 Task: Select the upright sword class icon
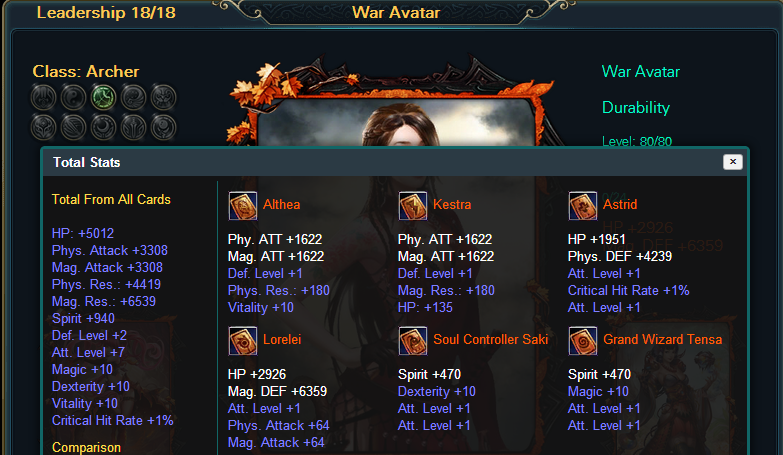coord(133,127)
